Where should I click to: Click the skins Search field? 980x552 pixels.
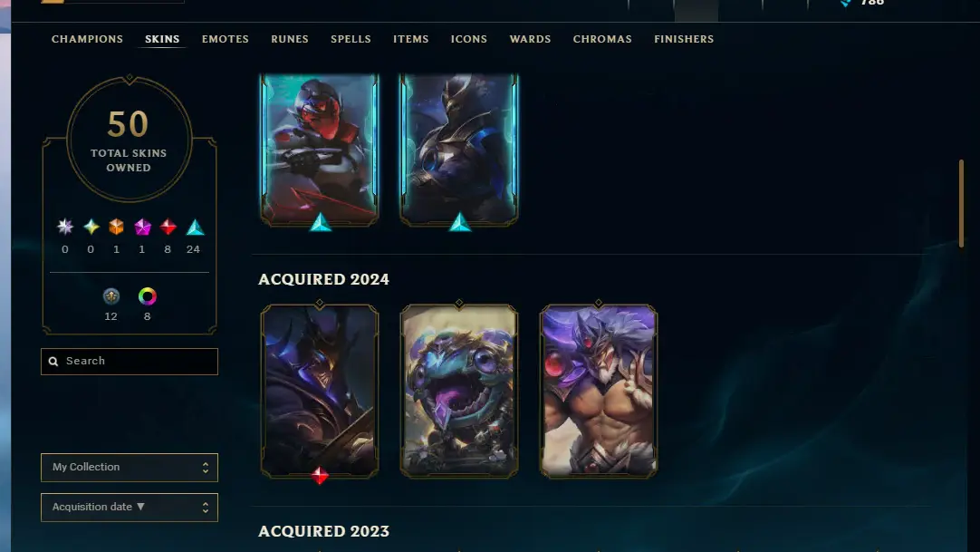pos(130,362)
